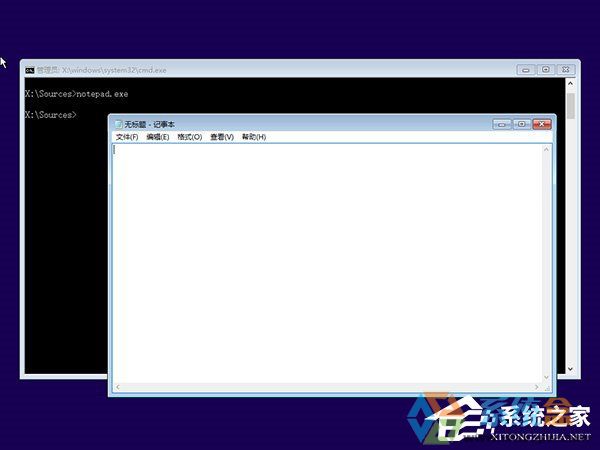The image size is (600, 450).
Task: Click Notepad horizontal scrollbar right arrow
Action: tap(537, 387)
